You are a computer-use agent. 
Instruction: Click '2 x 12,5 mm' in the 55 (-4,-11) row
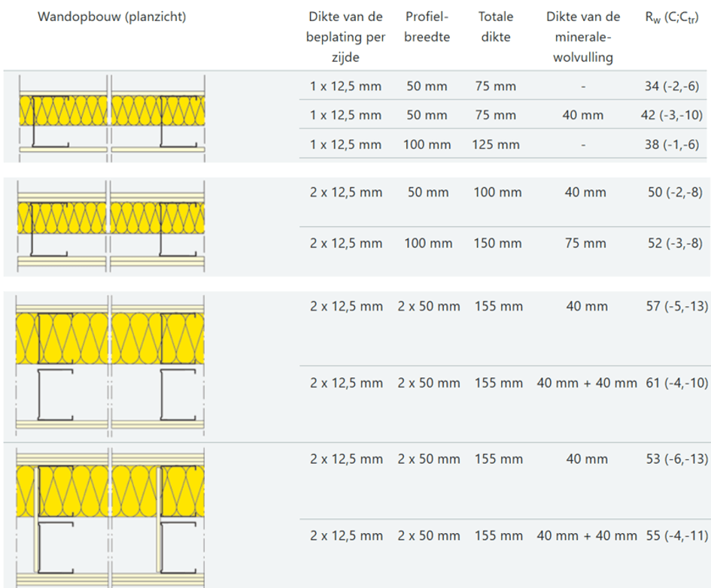coord(346,535)
